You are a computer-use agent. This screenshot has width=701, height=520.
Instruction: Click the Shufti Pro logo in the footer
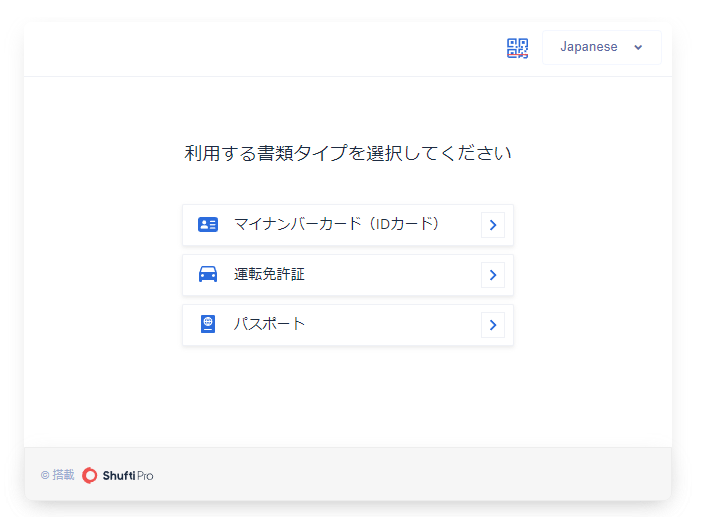(118, 475)
